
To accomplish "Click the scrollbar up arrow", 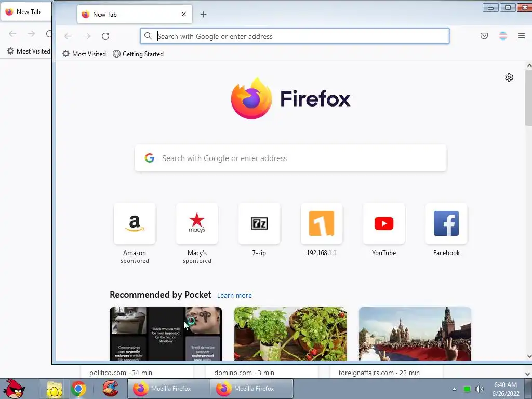I will click(x=528, y=65).
